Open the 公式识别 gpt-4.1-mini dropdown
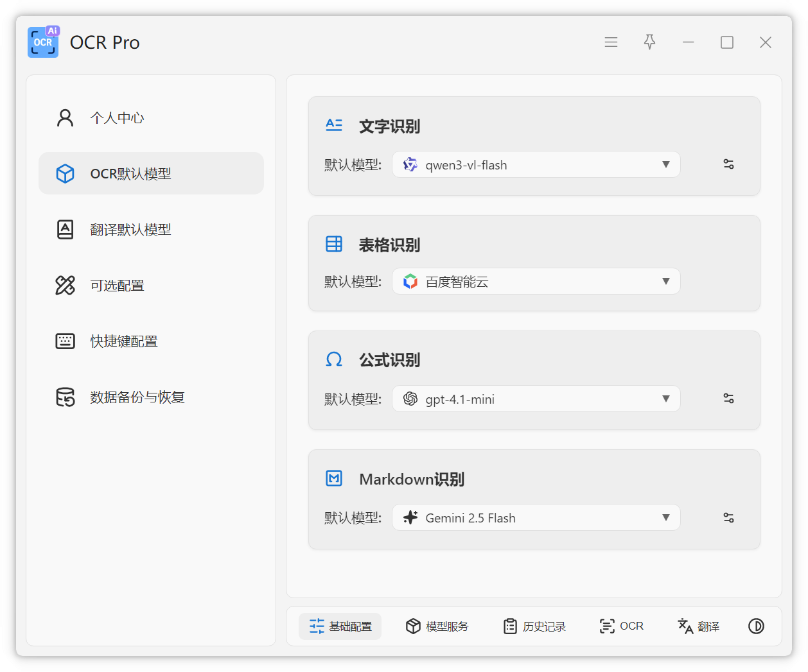Image resolution: width=808 pixels, height=672 pixels. [x=536, y=399]
